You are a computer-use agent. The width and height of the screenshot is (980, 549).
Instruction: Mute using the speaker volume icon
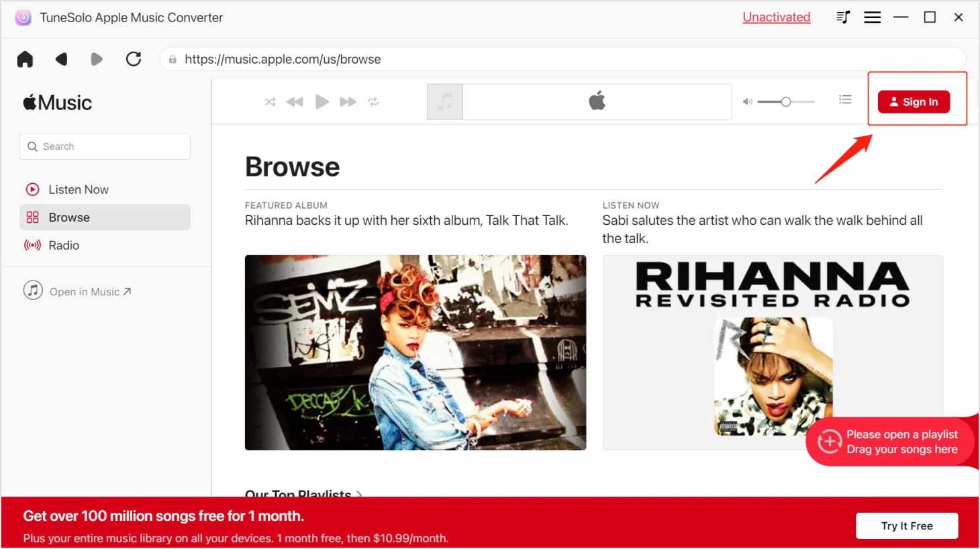point(747,102)
